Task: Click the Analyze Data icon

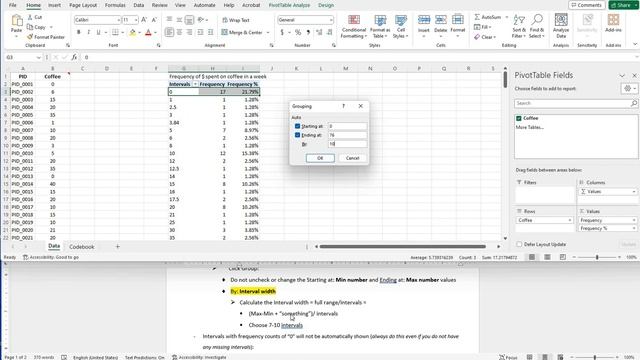Action: pyautogui.click(x=561, y=20)
